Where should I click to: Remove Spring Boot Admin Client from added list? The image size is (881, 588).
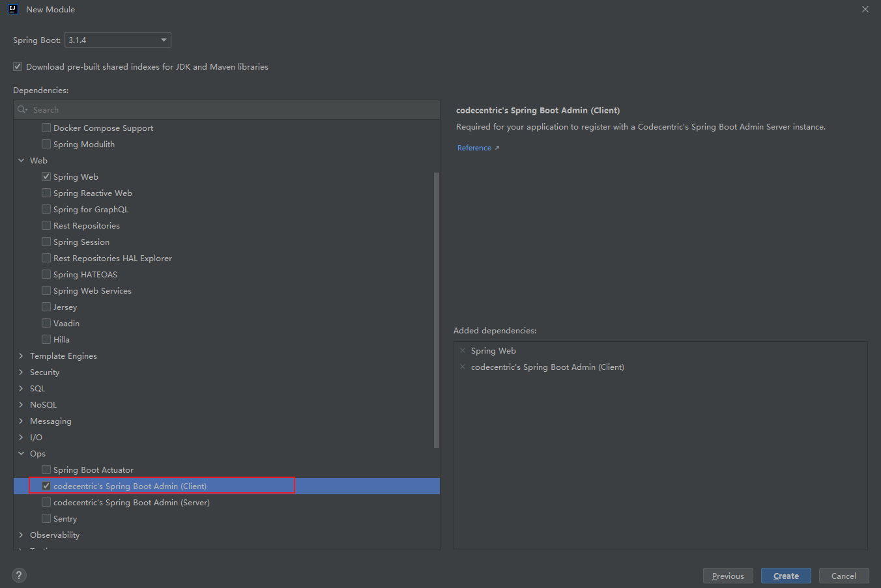click(x=463, y=367)
